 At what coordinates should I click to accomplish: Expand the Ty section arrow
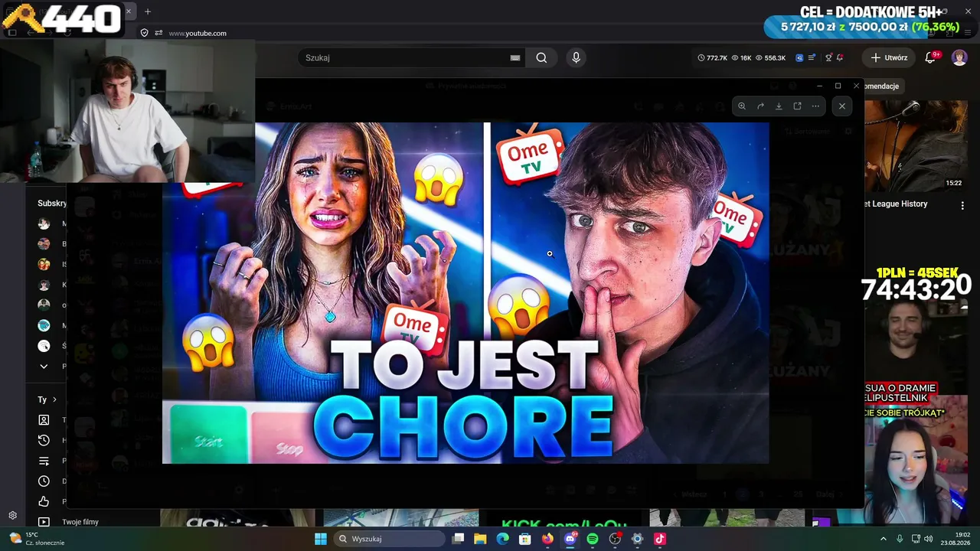tap(54, 399)
